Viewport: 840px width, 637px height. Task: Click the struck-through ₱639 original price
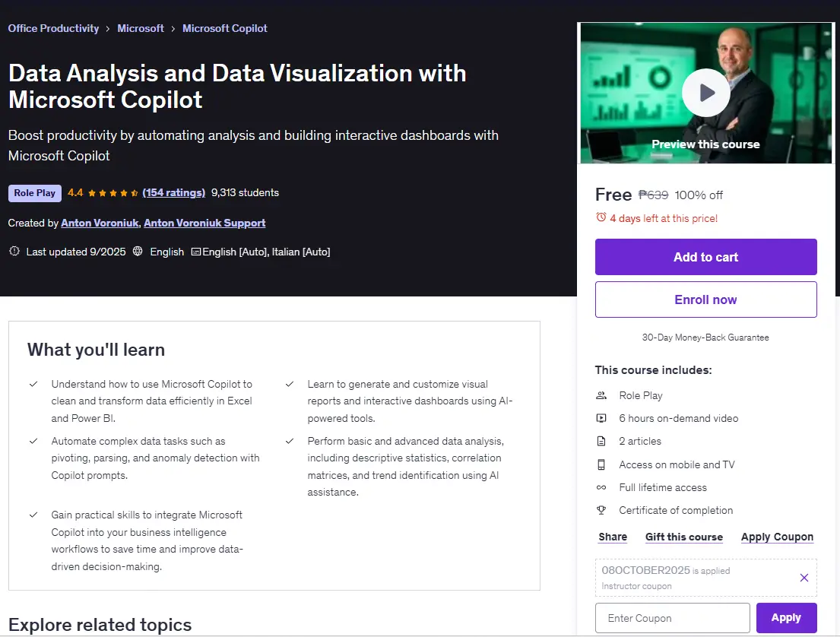click(x=654, y=195)
